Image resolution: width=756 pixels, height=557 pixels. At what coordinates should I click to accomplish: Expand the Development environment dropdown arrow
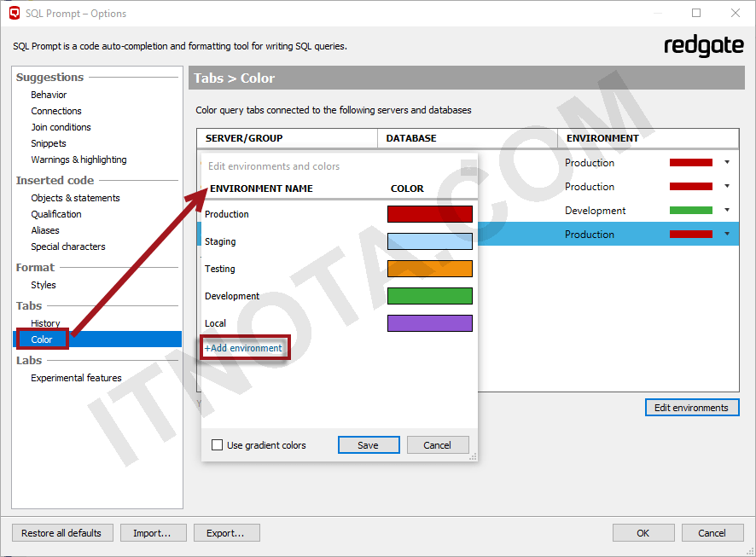(727, 211)
